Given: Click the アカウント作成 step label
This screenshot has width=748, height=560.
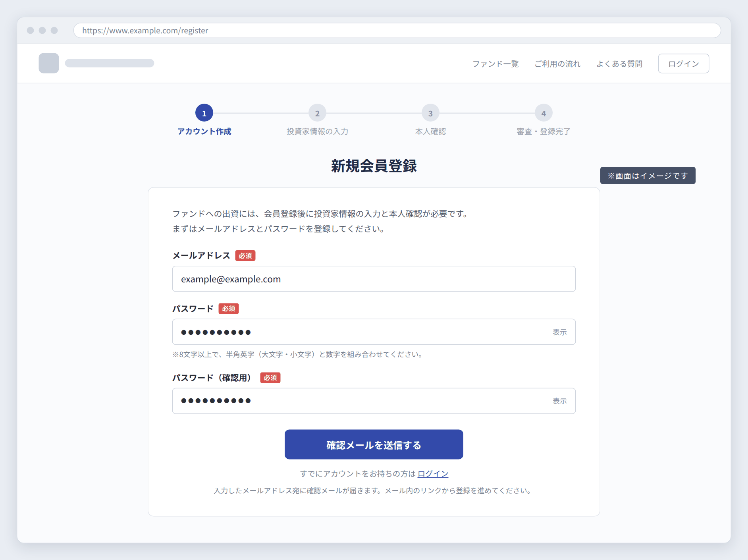Looking at the screenshot, I should [204, 131].
